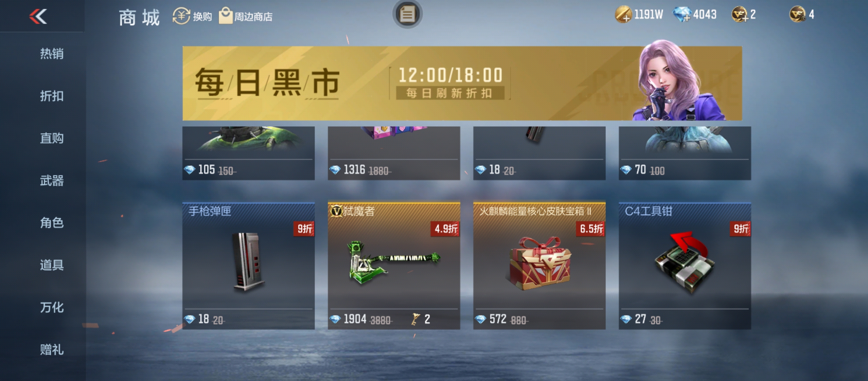Switch to the 折扣 category
The height and width of the screenshot is (381, 868).
click(x=52, y=96)
